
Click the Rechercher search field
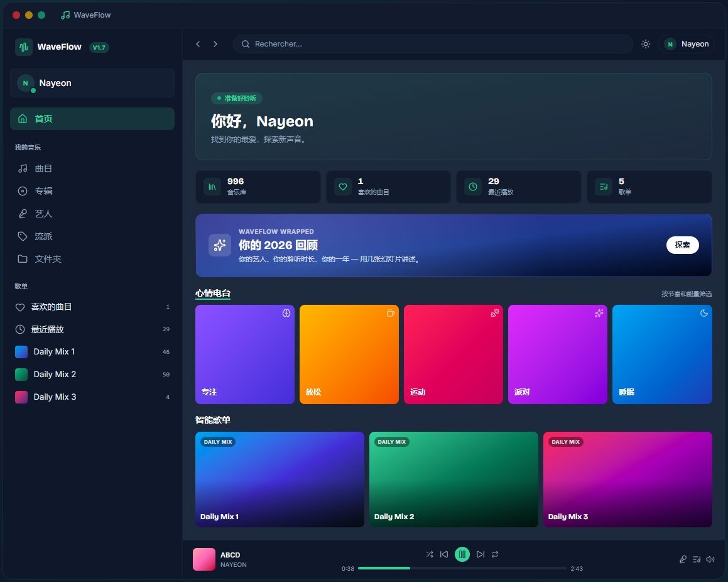(x=433, y=44)
